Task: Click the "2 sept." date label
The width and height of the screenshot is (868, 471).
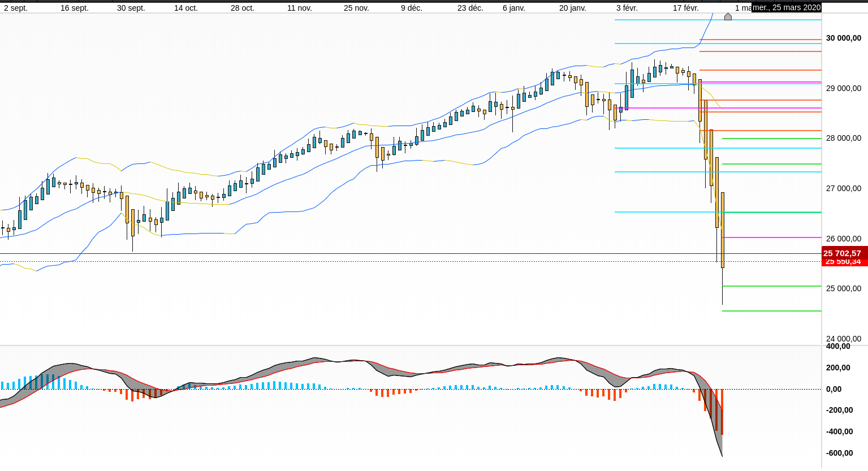Action: [16, 8]
